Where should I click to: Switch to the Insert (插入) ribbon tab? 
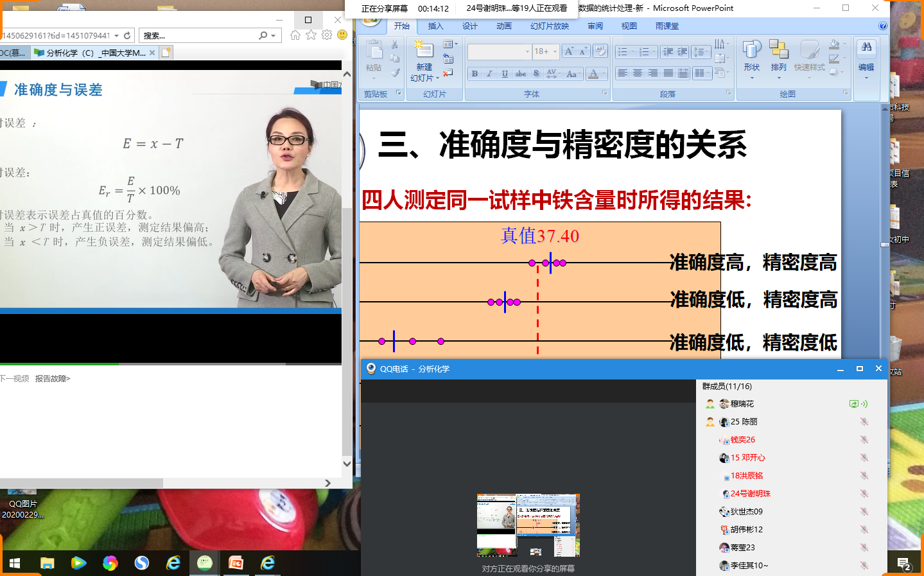[435, 26]
